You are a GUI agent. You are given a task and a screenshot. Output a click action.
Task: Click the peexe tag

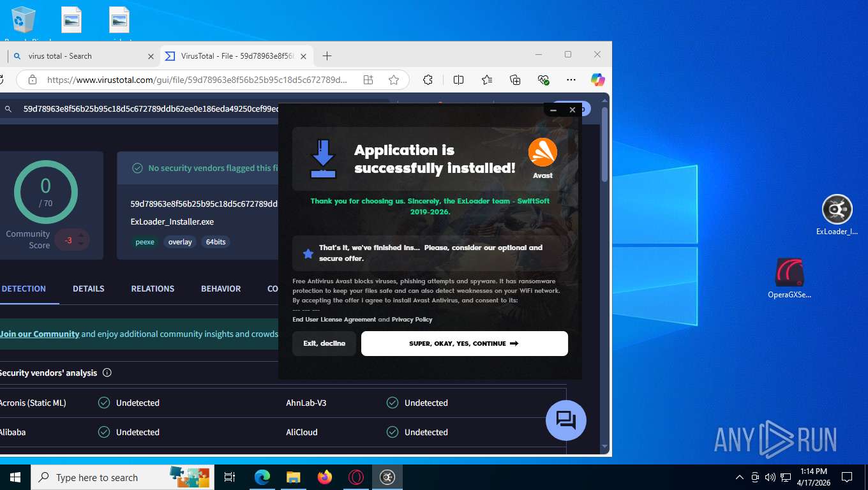click(145, 242)
